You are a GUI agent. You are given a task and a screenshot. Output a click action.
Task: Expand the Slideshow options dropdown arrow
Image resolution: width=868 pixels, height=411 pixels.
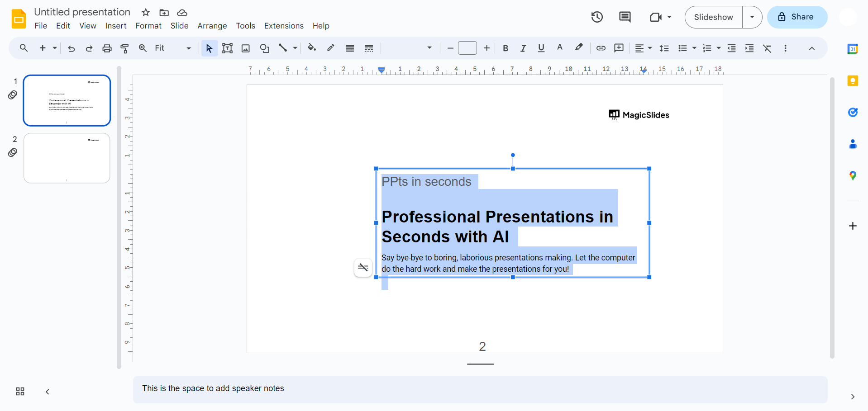click(752, 17)
